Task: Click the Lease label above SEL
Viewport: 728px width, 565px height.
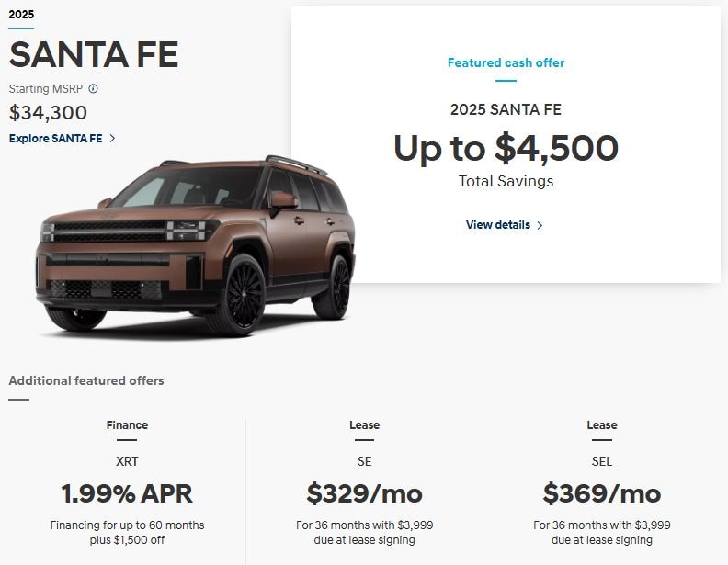Action: (601, 425)
